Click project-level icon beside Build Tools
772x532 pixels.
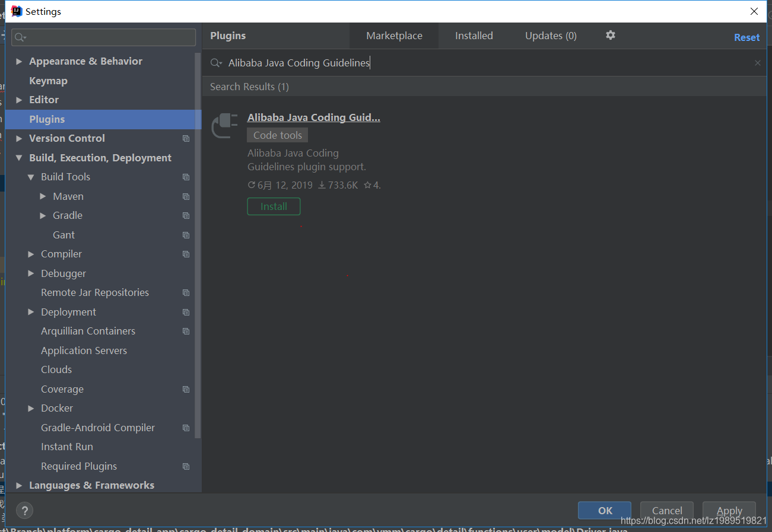(186, 177)
